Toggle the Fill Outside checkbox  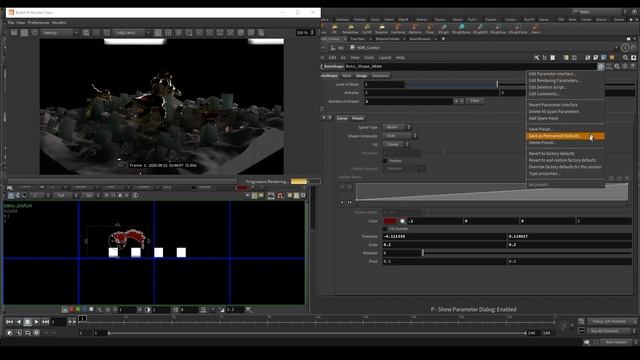coord(385,229)
